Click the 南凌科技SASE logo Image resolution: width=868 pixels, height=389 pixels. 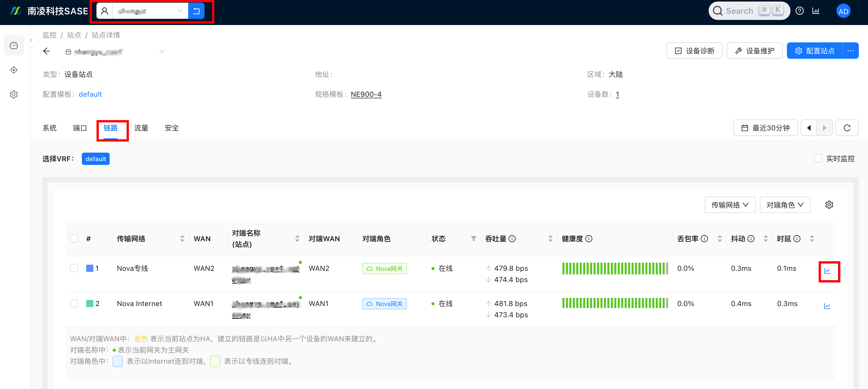(x=49, y=11)
